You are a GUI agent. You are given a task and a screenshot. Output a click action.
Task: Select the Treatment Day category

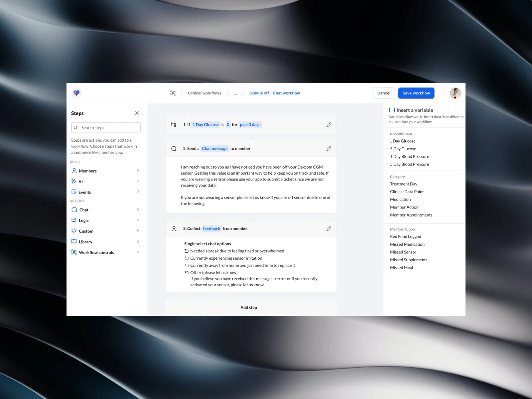pos(404,184)
